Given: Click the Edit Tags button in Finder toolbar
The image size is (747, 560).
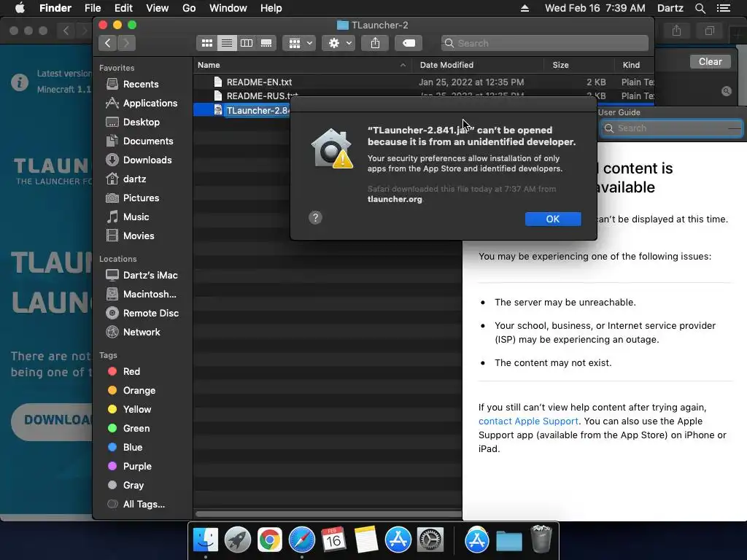Looking at the screenshot, I should tap(409, 43).
